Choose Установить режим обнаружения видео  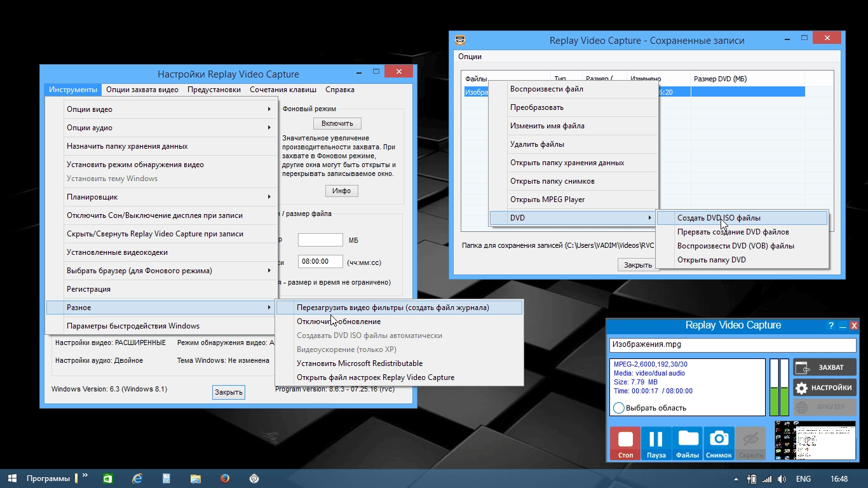(162, 165)
